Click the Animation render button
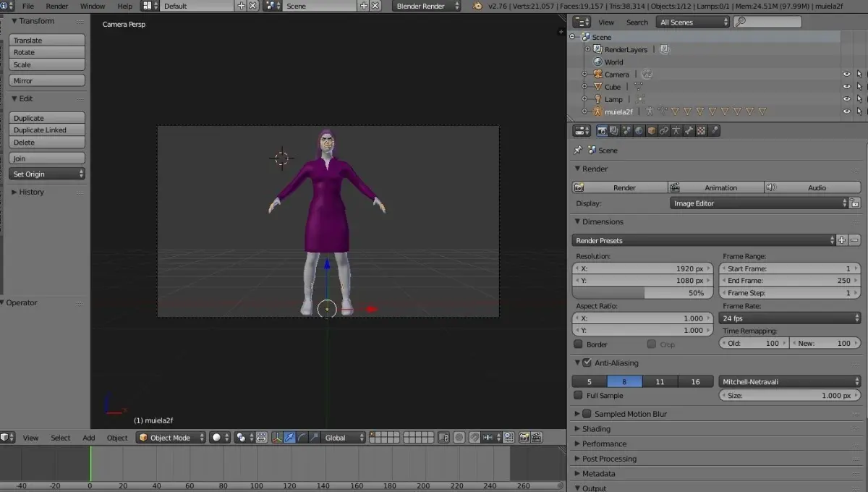The width and height of the screenshot is (868, 492). [x=716, y=187]
